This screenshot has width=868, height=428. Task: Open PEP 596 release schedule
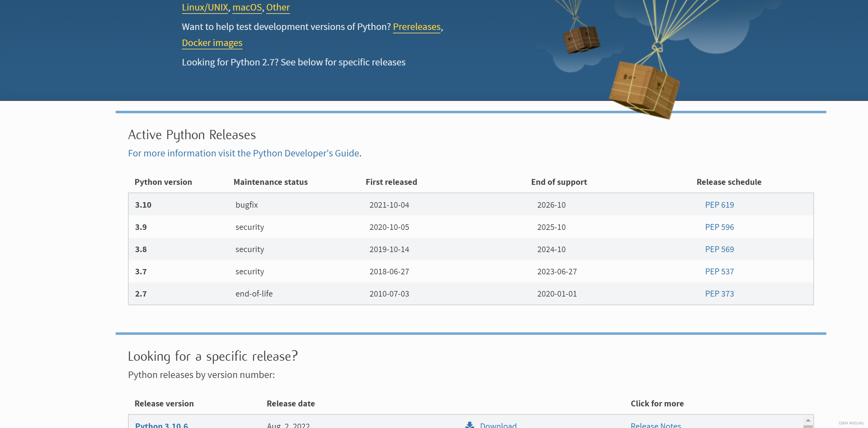coord(719,227)
